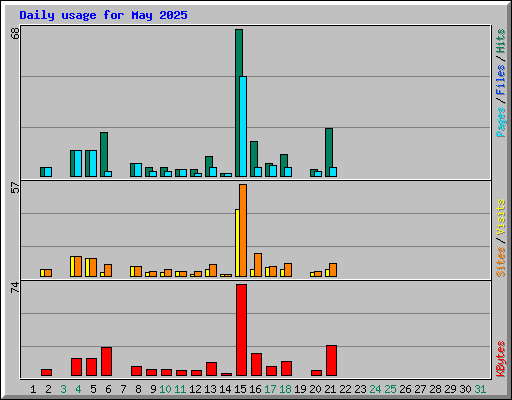Click the red KBytes bar for day 6
The height and width of the screenshot is (400, 512).
pos(106,362)
